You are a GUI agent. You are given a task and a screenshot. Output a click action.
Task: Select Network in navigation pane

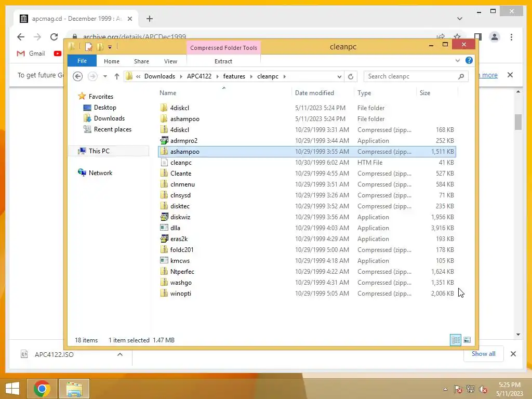click(x=95, y=172)
